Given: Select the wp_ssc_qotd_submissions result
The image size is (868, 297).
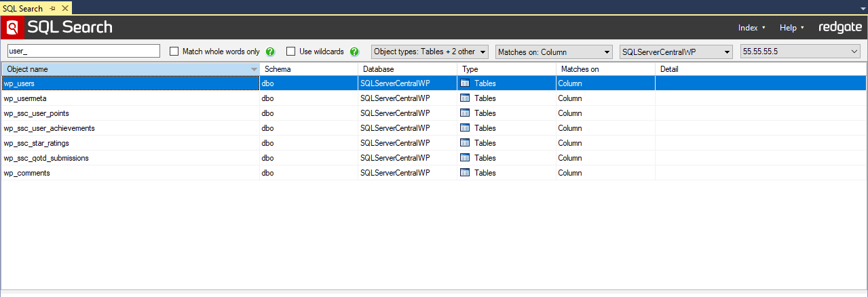Looking at the screenshot, I should point(434,158).
